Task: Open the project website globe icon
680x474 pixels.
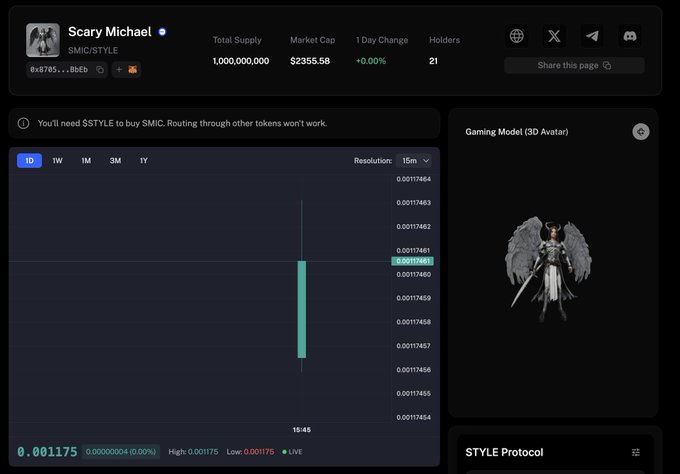Action: coord(517,36)
